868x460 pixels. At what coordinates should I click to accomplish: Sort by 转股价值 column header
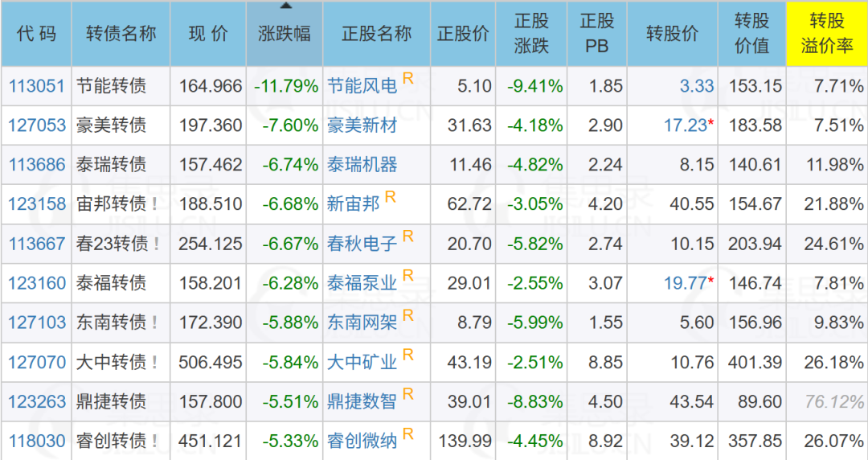(751, 34)
